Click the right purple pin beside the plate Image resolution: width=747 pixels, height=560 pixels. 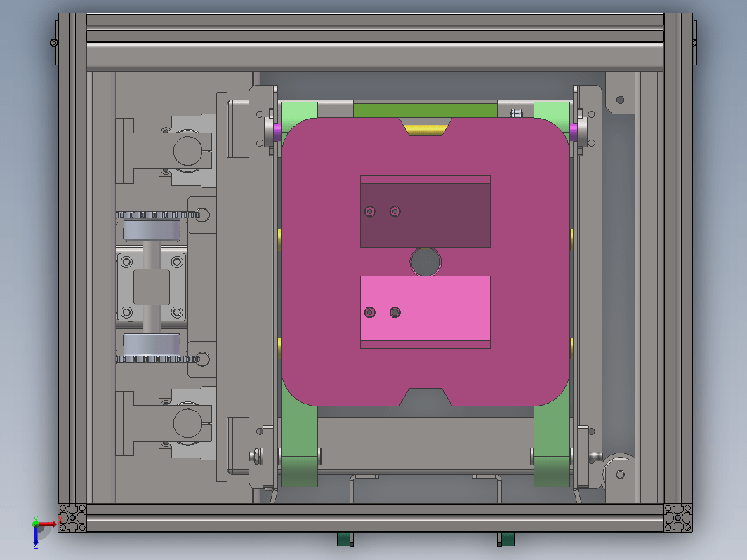pyautogui.click(x=574, y=132)
